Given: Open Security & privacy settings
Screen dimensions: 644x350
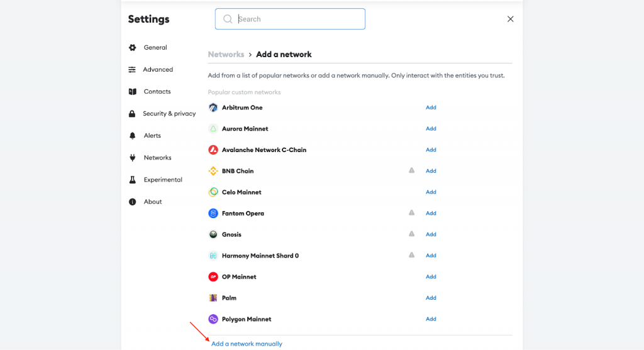Looking at the screenshot, I should click(x=169, y=114).
